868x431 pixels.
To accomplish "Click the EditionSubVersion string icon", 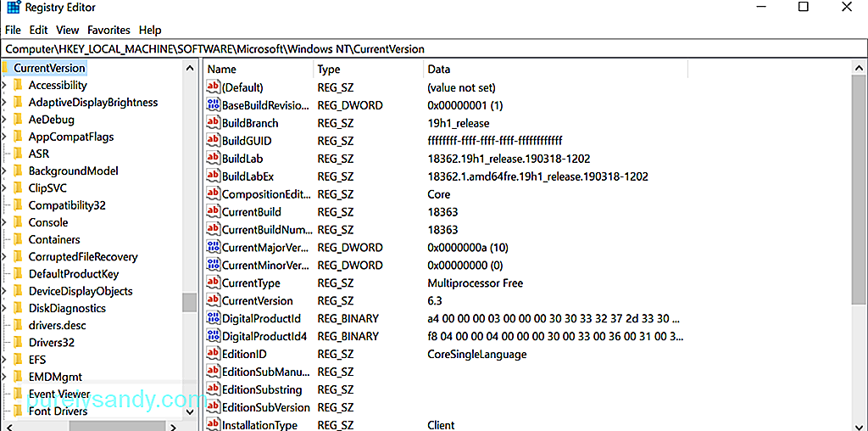I will click(213, 406).
